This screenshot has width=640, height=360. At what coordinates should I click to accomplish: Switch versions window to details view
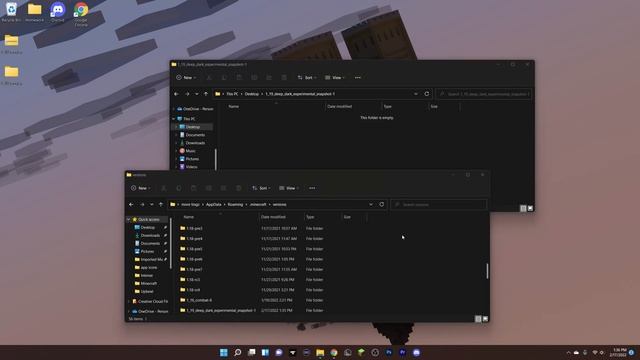[478, 319]
